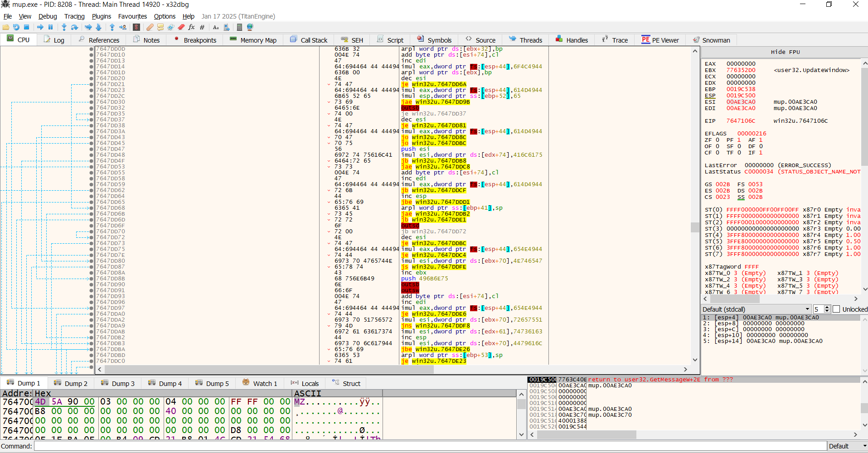Toggle the Unlocked checkbox
868x453 pixels.
pyautogui.click(x=836, y=309)
